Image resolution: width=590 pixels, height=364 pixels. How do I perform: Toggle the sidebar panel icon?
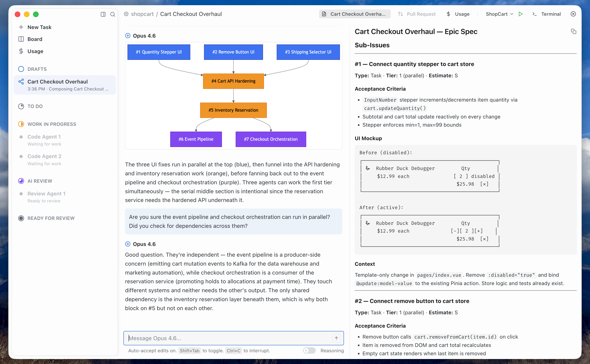pos(103,14)
